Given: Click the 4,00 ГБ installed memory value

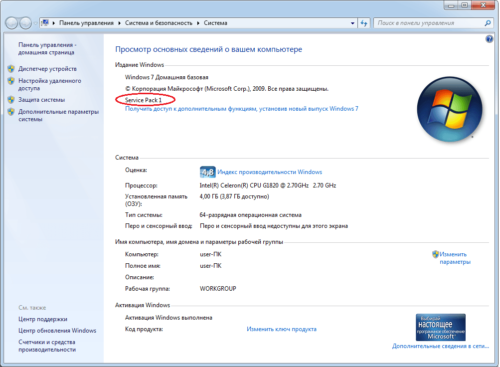Looking at the screenshot, I should point(234,197).
